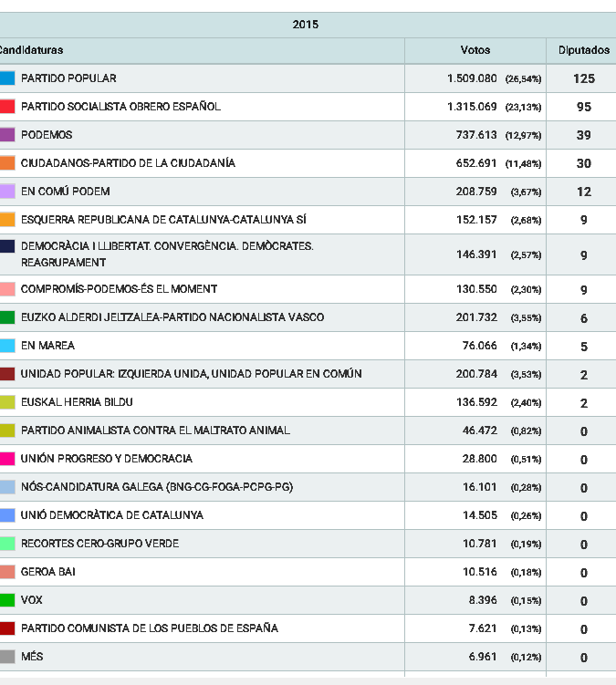Click the salmon Geroa Bai swatch
Screen dimensions: 616x685
click(7, 572)
